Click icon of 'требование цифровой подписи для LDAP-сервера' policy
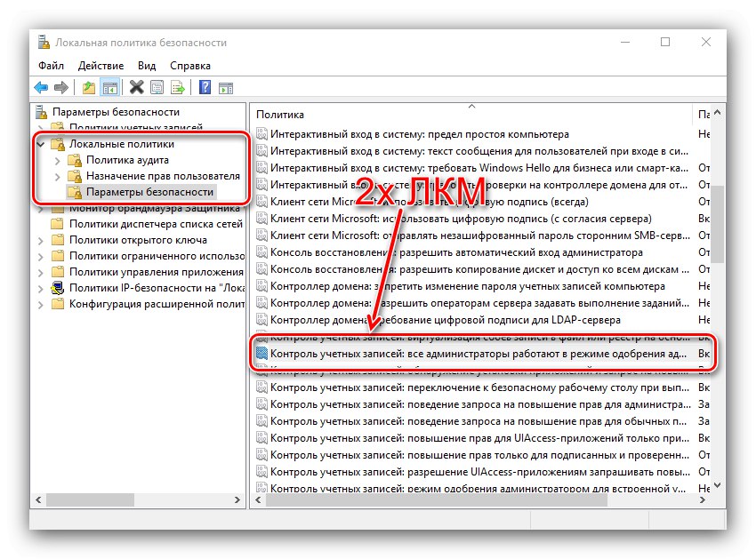Image resolution: width=756 pixels, height=559 pixels. 261,320
